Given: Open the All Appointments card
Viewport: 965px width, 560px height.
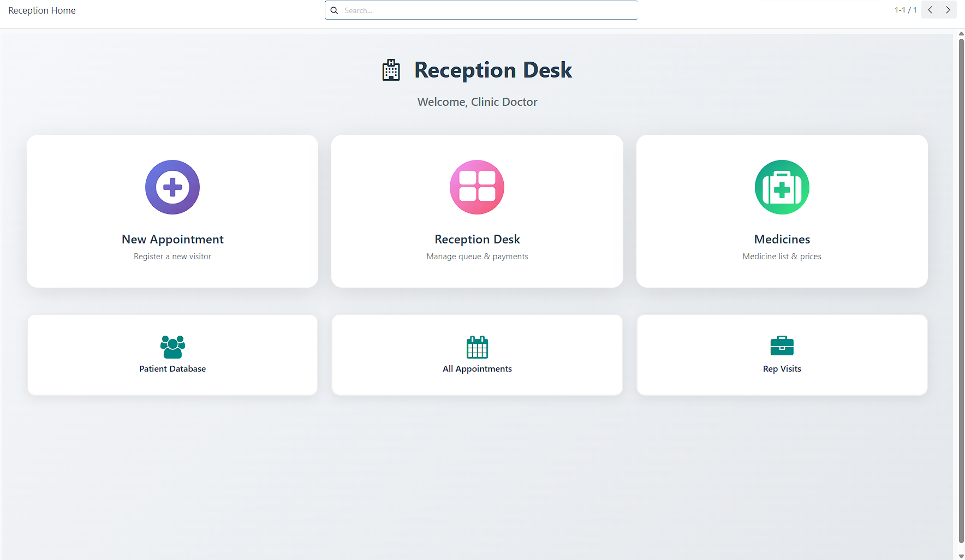Looking at the screenshot, I should [x=476, y=355].
